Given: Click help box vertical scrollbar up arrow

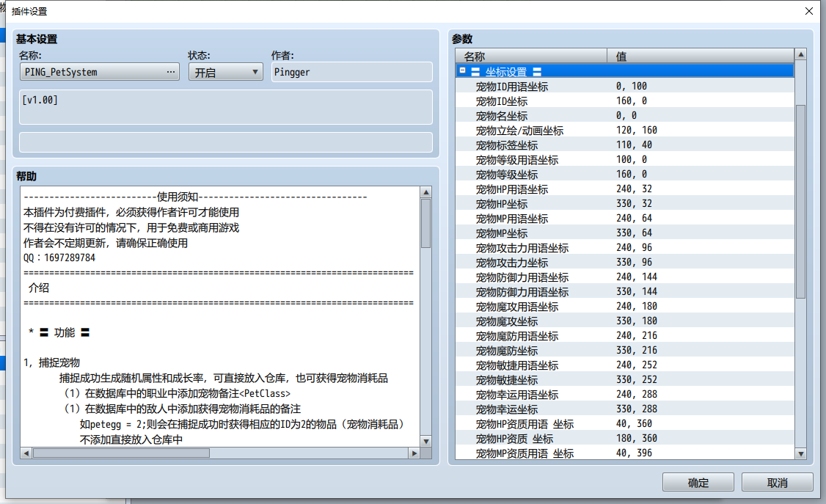Looking at the screenshot, I should 426,192.
